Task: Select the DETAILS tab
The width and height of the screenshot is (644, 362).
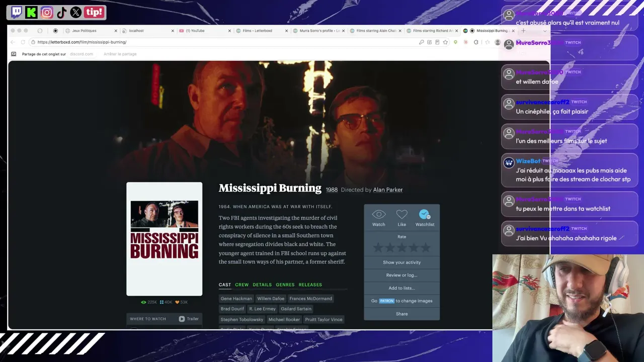Action: click(262, 285)
